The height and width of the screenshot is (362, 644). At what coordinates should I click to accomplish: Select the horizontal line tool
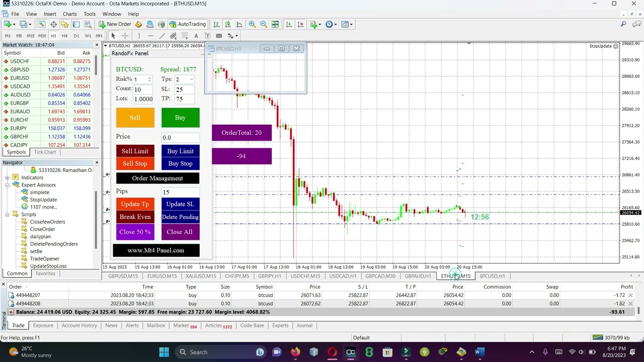coord(150,36)
